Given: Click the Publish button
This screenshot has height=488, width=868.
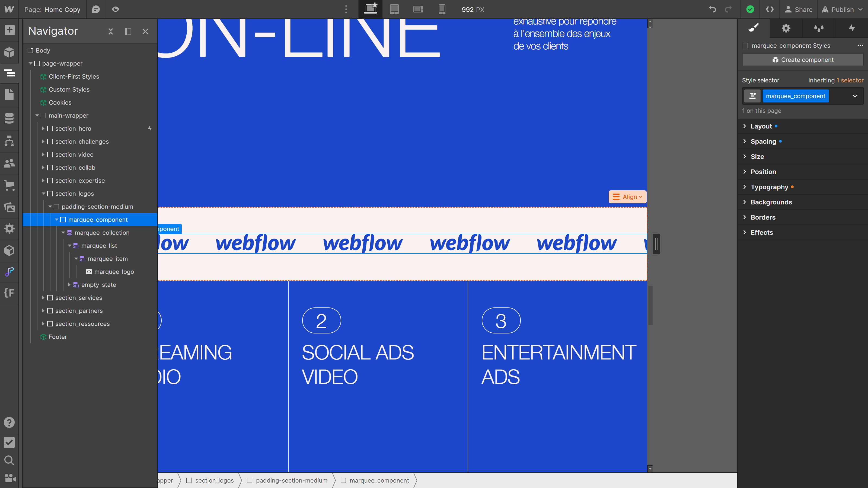Looking at the screenshot, I should pyautogui.click(x=842, y=9).
